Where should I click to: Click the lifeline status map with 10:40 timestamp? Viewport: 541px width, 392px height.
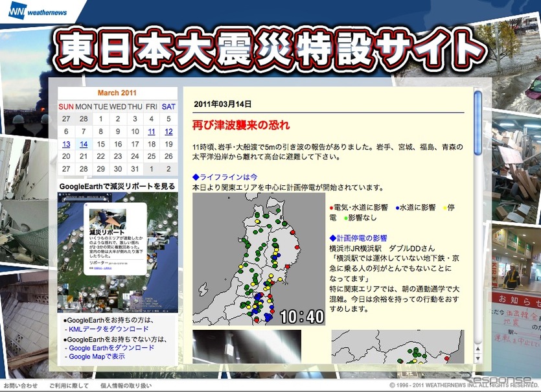tap(259, 259)
